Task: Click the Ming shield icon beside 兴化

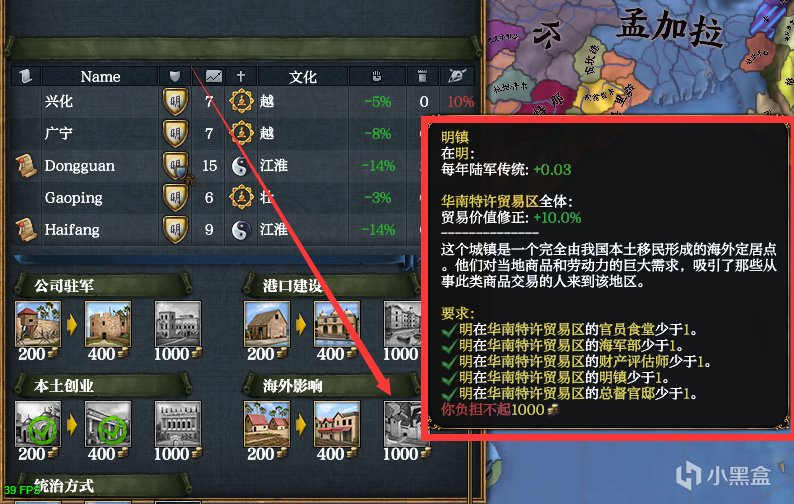Action: point(175,101)
